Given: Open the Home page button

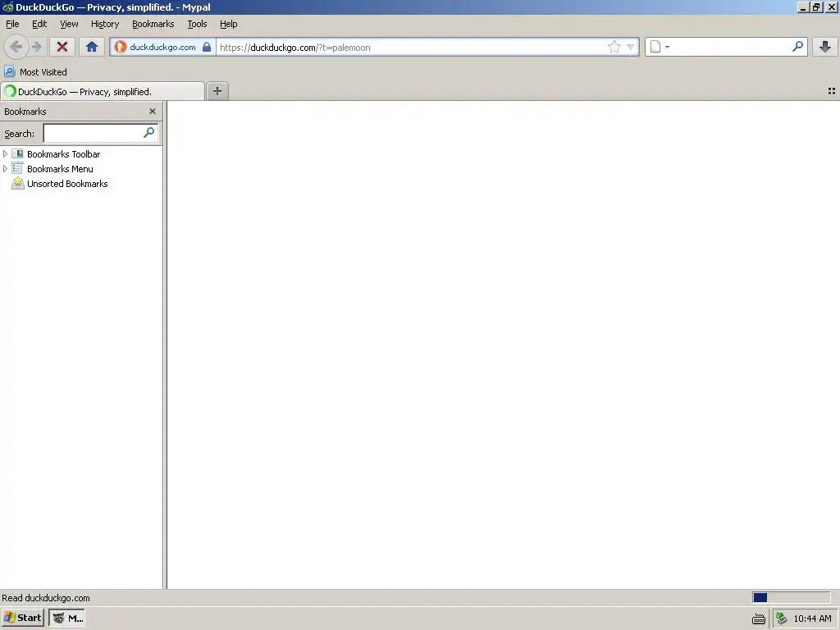Looking at the screenshot, I should [x=92, y=47].
